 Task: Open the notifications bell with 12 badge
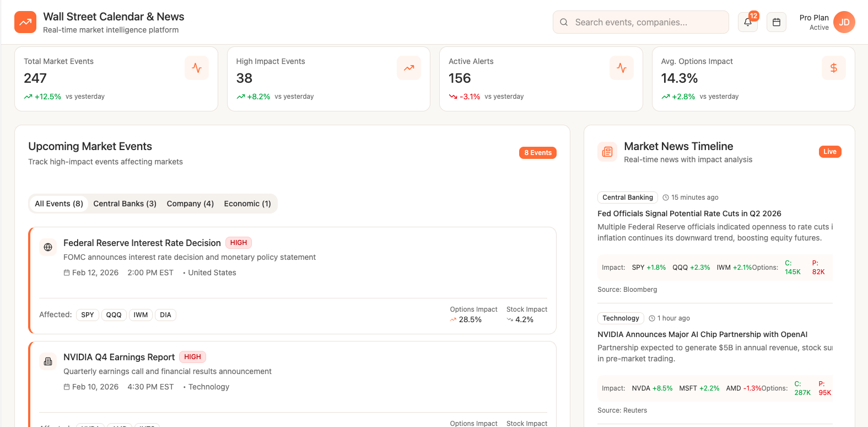(748, 22)
